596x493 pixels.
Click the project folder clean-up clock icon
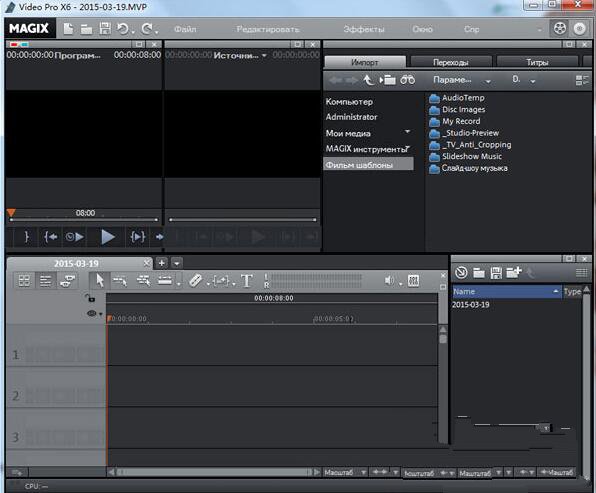[x=461, y=272]
